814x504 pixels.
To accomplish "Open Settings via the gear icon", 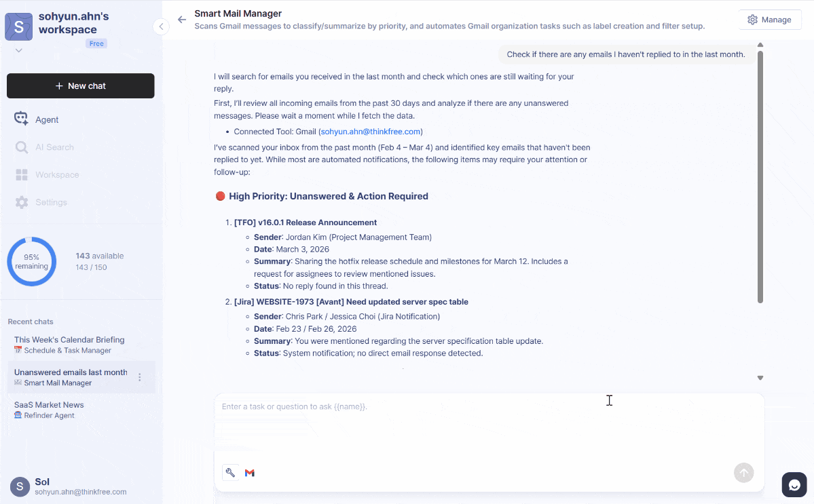I will pyautogui.click(x=21, y=201).
